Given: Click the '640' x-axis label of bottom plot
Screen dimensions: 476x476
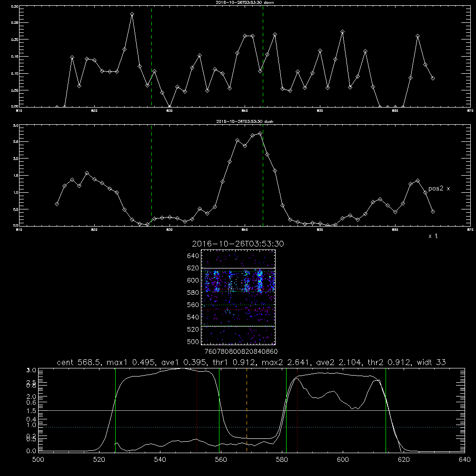Looking at the screenshot, I should 465,460.
